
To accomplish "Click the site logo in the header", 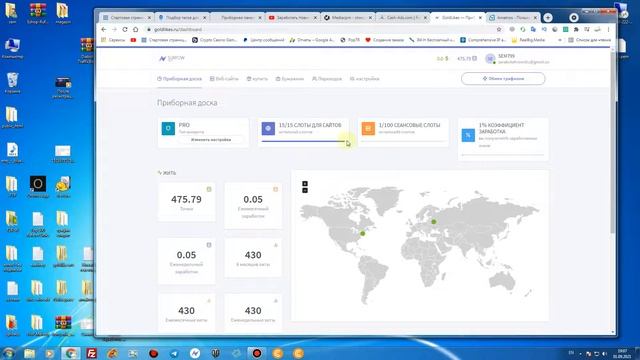I will (x=172, y=58).
